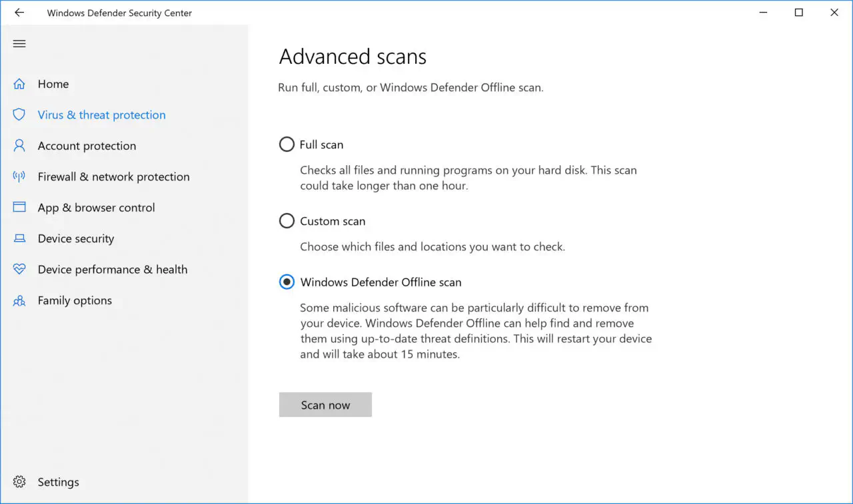Click 'Some malicious software' description paragraph

coord(476,331)
